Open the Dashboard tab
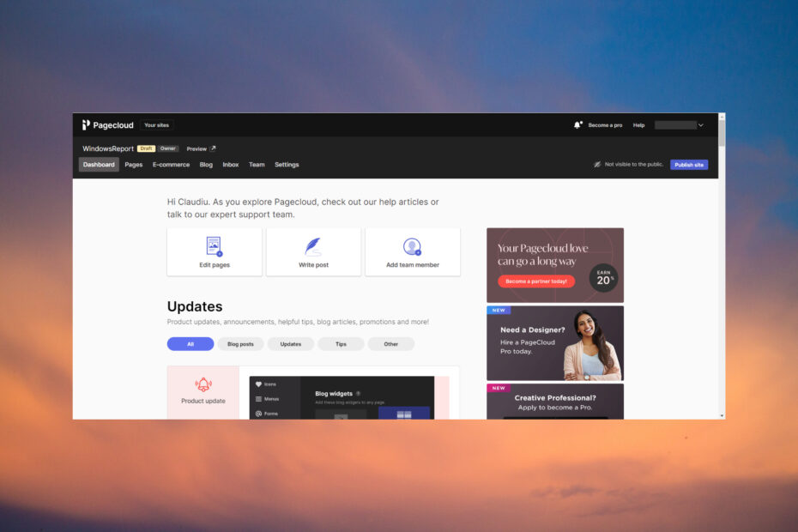798x532 pixels. click(x=99, y=165)
